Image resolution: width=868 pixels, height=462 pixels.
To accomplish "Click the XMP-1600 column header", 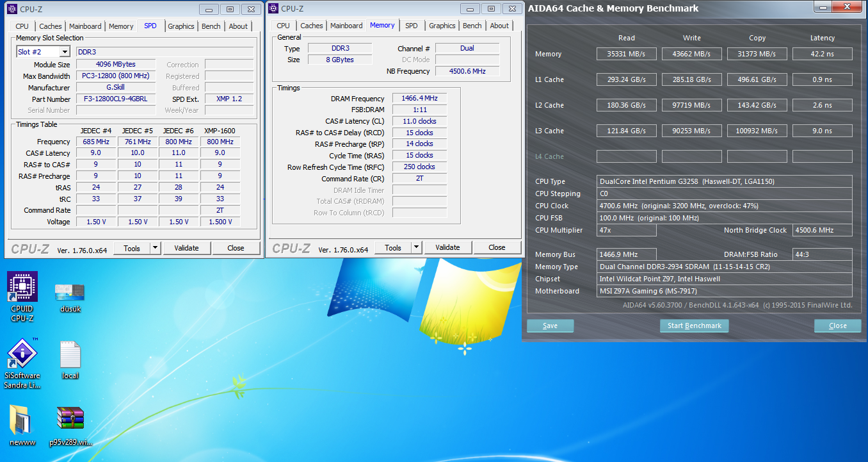I will pos(220,131).
